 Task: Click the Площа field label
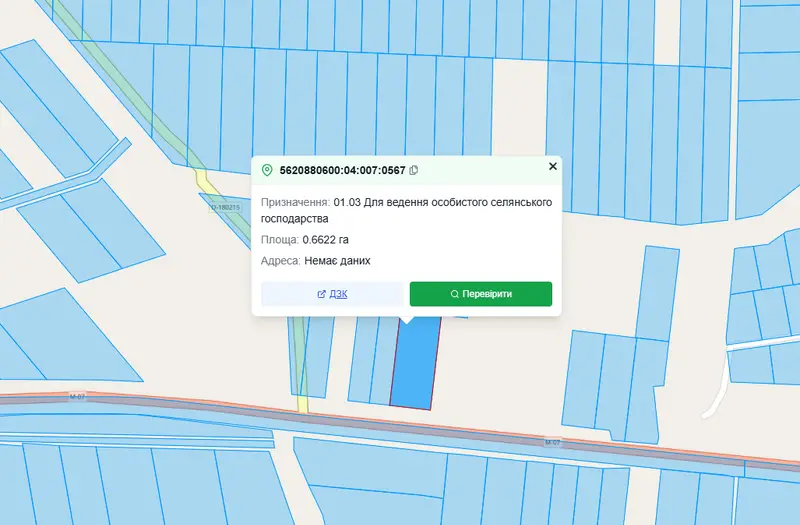pos(280,239)
